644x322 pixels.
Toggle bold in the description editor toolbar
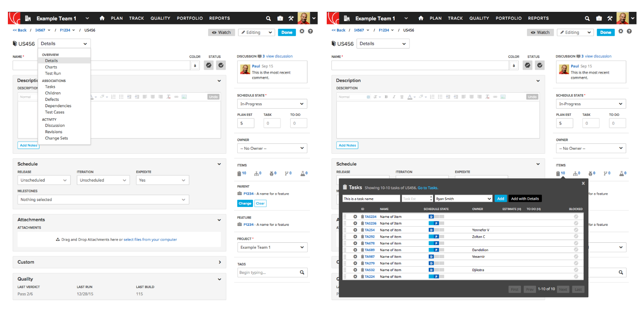point(386,97)
